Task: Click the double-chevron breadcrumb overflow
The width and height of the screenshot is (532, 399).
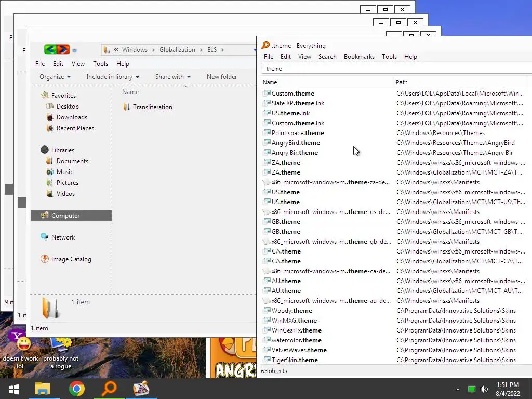Action: point(116,49)
